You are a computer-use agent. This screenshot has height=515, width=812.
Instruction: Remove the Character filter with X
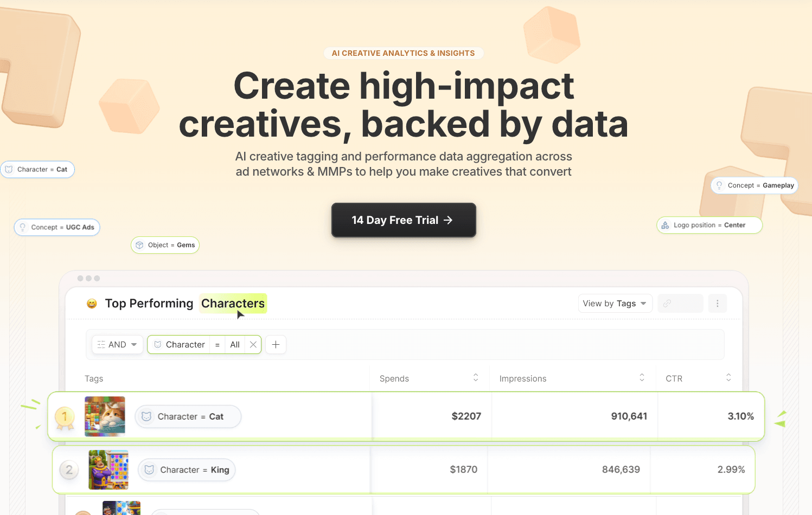pyautogui.click(x=253, y=345)
